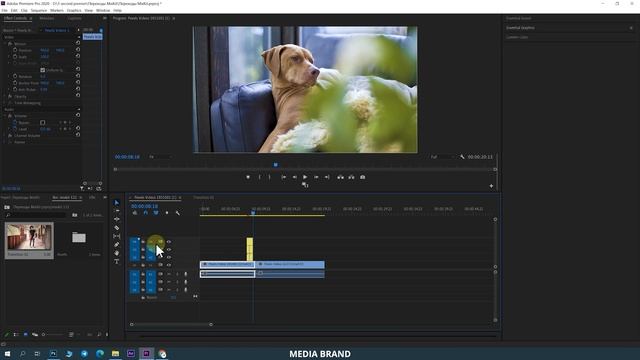
Task: Open the Button Editor plus icon
Action: pos(491,186)
